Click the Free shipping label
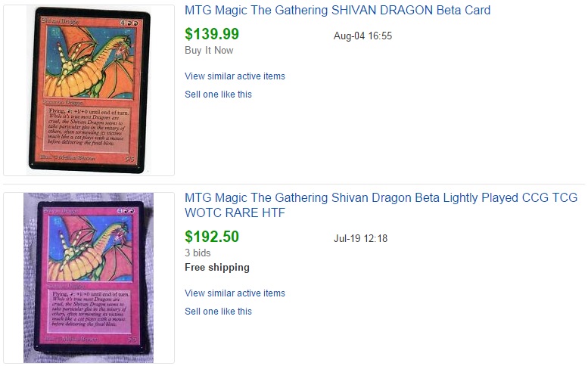Viewport: 588px width, 366px height. (217, 268)
